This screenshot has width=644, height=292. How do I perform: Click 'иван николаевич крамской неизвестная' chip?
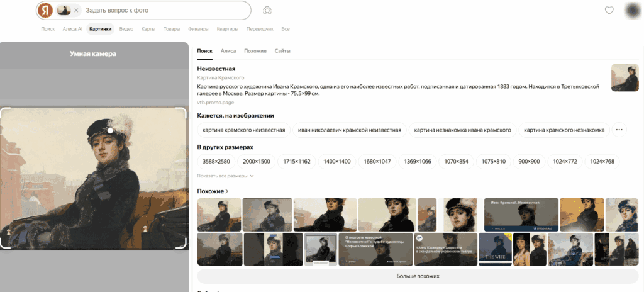(x=350, y=130)
